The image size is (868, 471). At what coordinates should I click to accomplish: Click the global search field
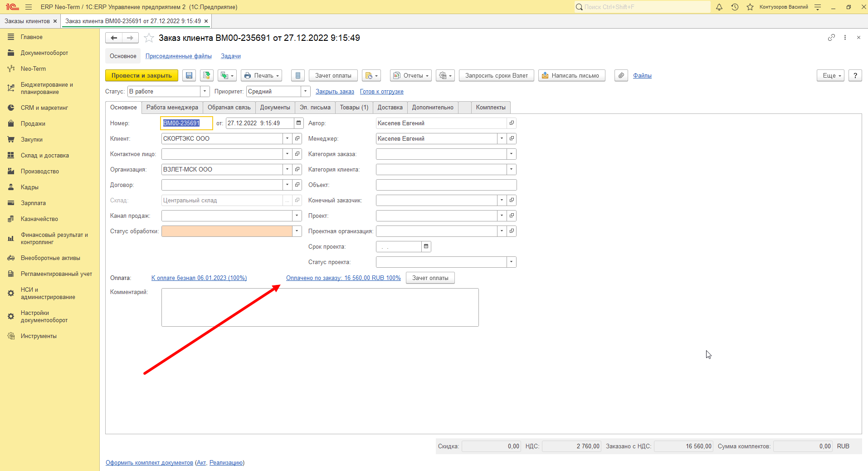(643, 7)
